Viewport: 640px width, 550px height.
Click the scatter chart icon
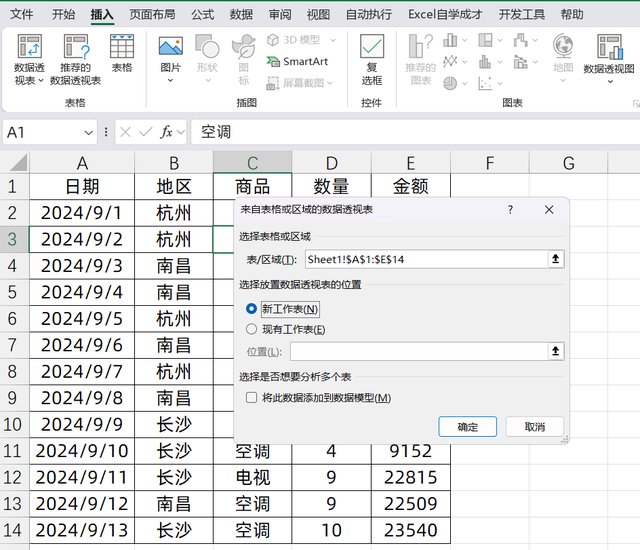click(485, 83)
